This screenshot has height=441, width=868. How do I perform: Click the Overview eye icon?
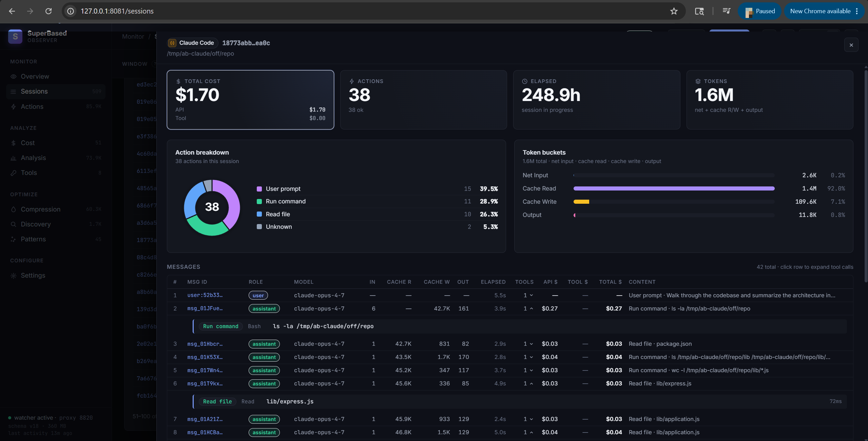coord(14,77)
